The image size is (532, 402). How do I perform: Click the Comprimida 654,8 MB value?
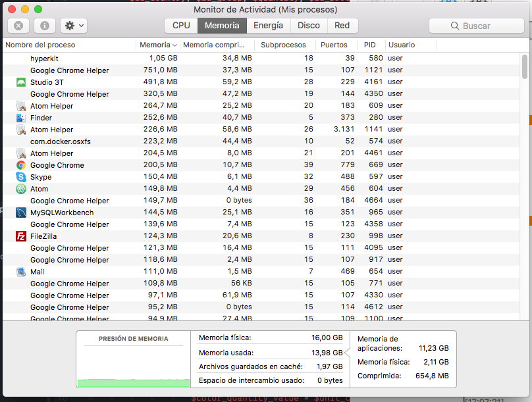pyautogui.click(x=432, y=376)
